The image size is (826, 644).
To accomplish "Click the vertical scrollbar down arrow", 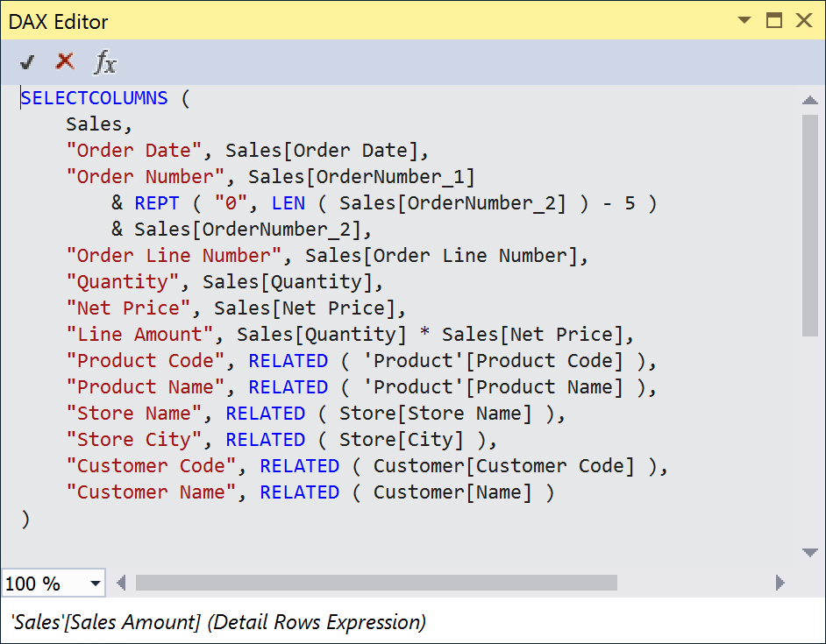I will 811,552.
